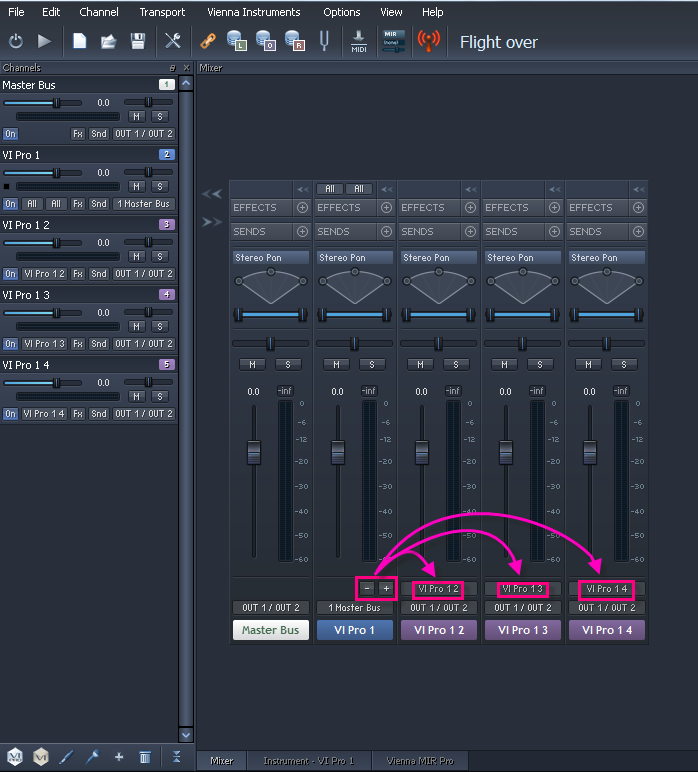Screen dimensions: 698x772
Task: Solo the VI Pro 1 2 mixer strip
Action: pyautogui.click(x=456, y=365)
